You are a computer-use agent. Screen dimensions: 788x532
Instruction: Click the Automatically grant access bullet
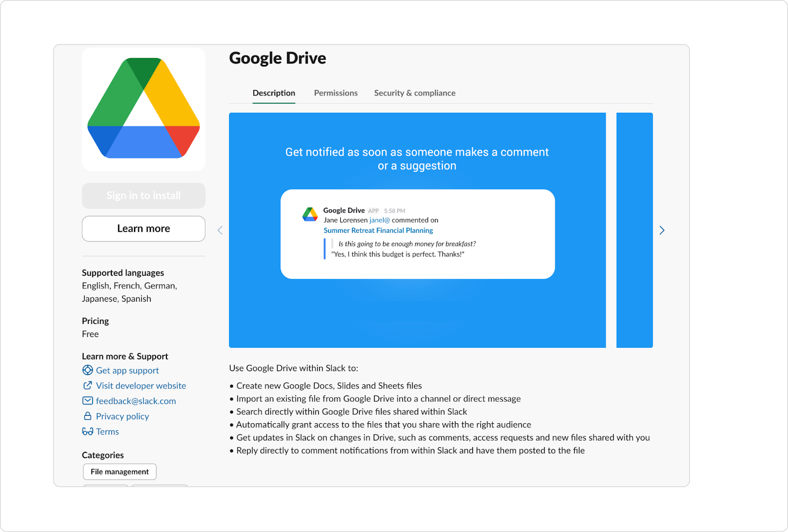click(x=380, y=424)
